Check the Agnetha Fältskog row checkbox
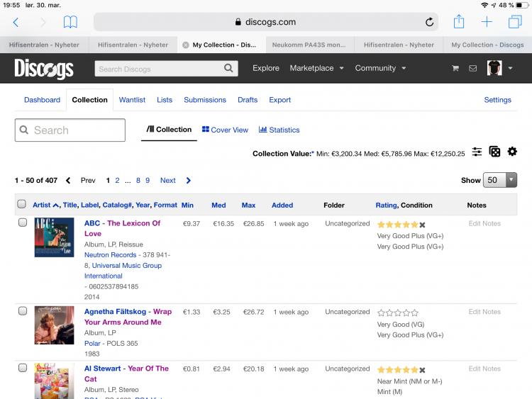532x399 pixels. point(22,312)
